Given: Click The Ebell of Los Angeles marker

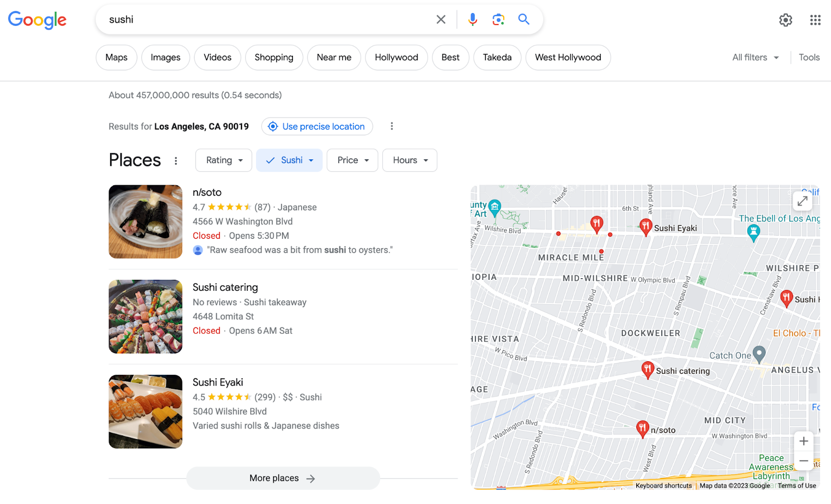Looking at the screenshot, I should (x=754, y=234).
